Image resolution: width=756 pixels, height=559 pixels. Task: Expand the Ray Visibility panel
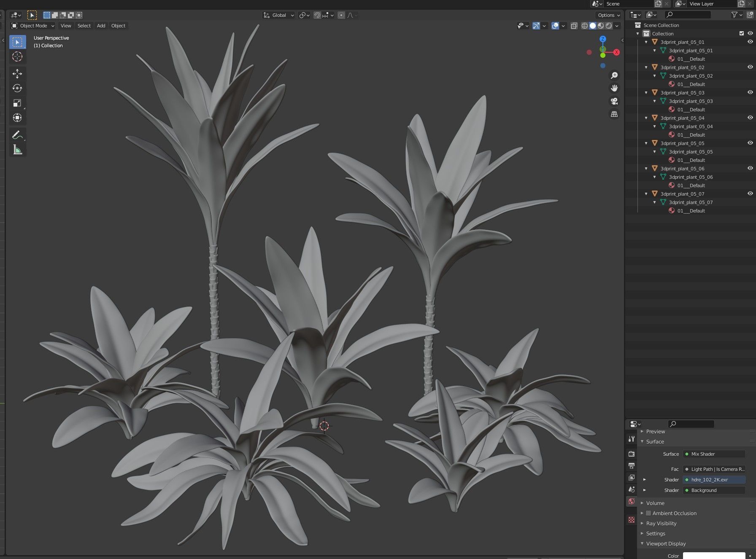661,523
